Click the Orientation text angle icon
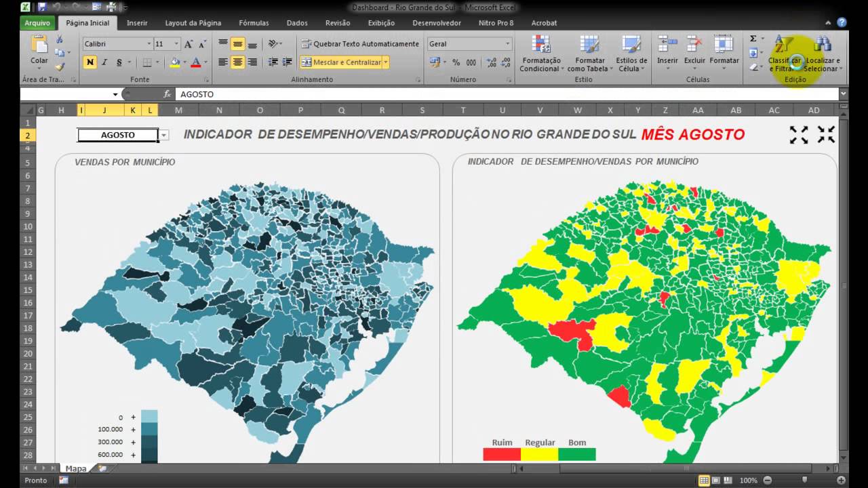Viewport: 868px width, 488px height. [x=273, y=44]
